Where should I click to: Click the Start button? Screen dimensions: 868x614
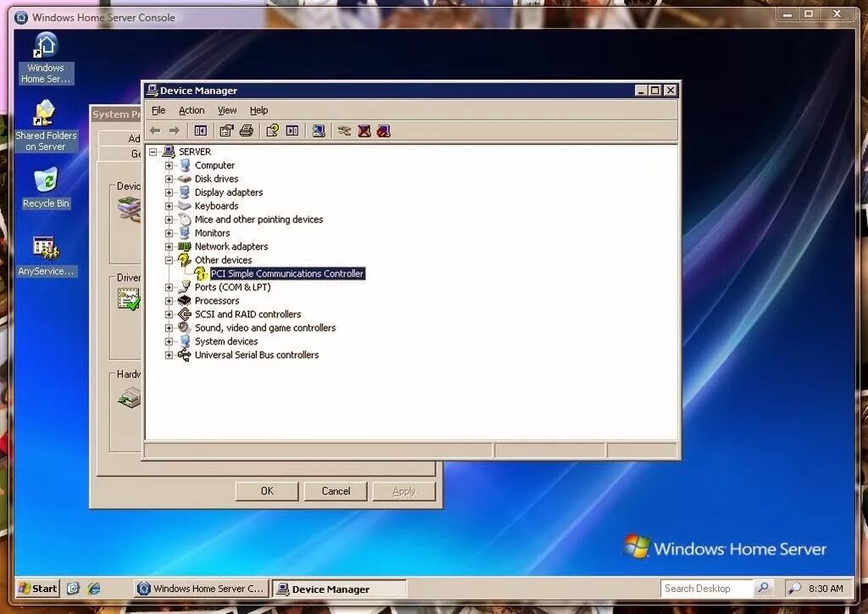click(x=37, y=589)
